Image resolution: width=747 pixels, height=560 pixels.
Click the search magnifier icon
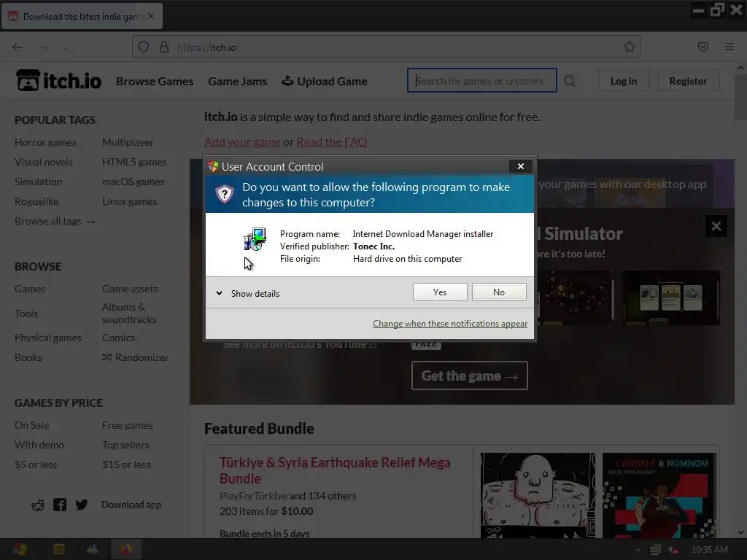point(570,81)
